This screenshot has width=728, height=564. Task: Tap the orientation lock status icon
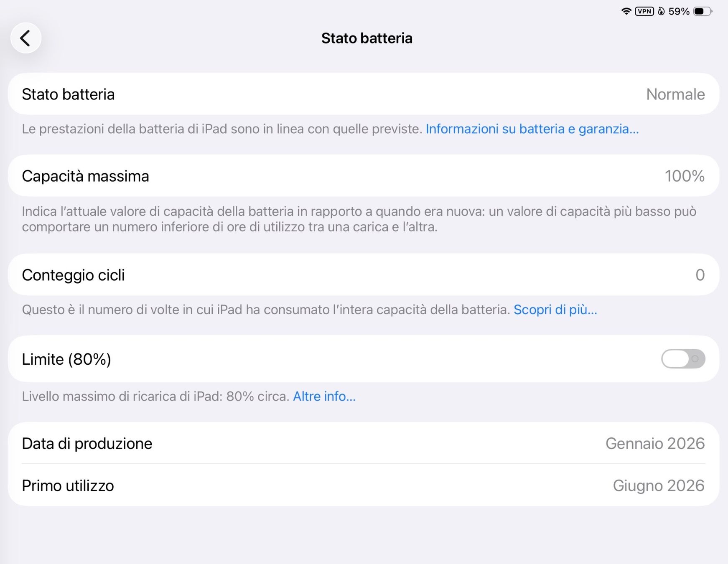point(661,11)
